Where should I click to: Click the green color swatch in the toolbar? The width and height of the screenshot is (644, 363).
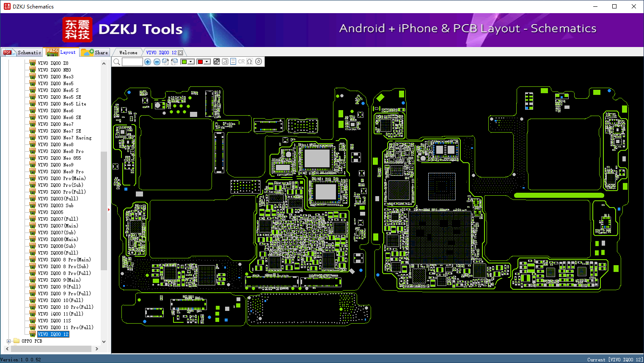tap(184, 62)
